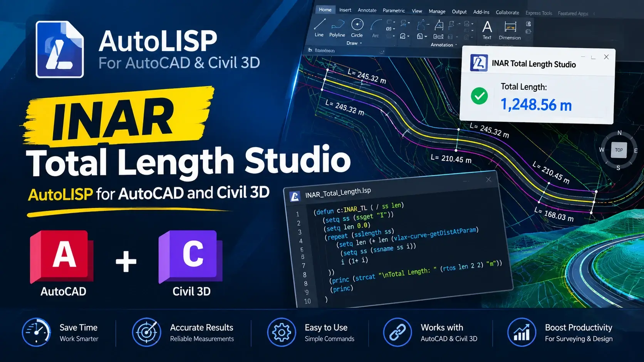The width and height of the screenshot is (644, 362).
Task: Click the AutoCAD red A logo
Action: coord(62,256)
